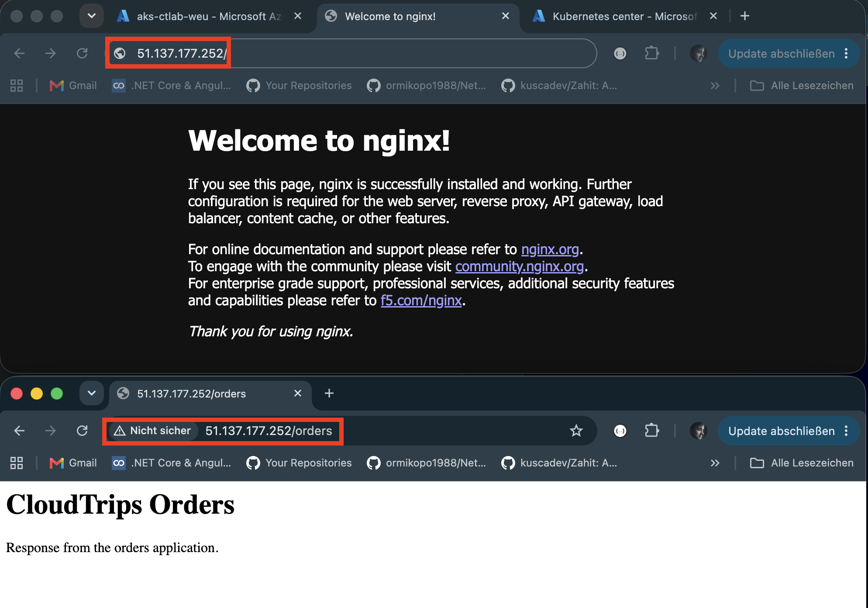Open extensions puzzle icon in the bottom window
The image size is (868, 608).
[652, 431]
